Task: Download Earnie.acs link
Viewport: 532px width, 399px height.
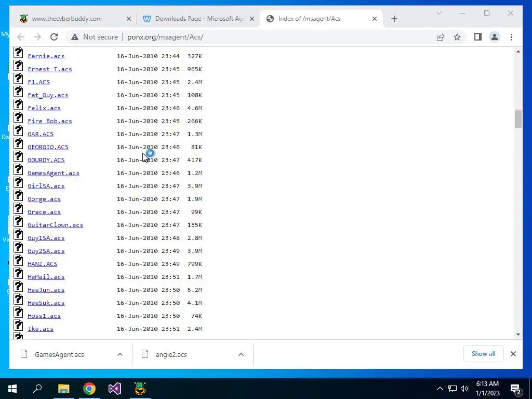Action: tap(46, 56)
